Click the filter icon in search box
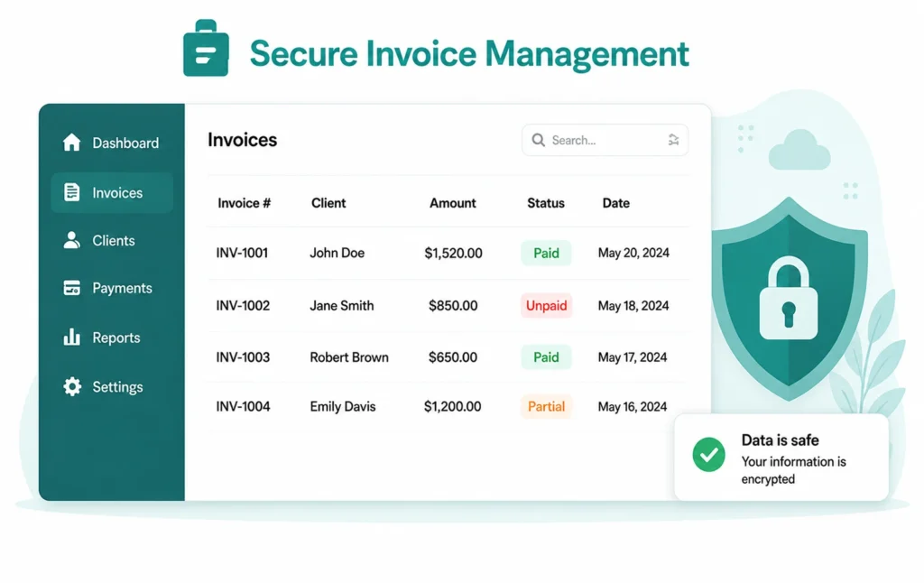Image resolution: width=924 pixels, height=583 pixels. (x=673, y=140)
